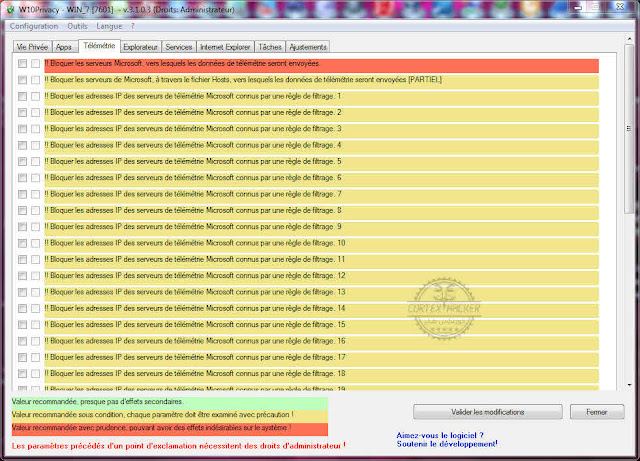The height and width of the screenshot is (461, 640).
Task: Tick the right checkbox for règle de filtrage 4
Action: (36, 145)
